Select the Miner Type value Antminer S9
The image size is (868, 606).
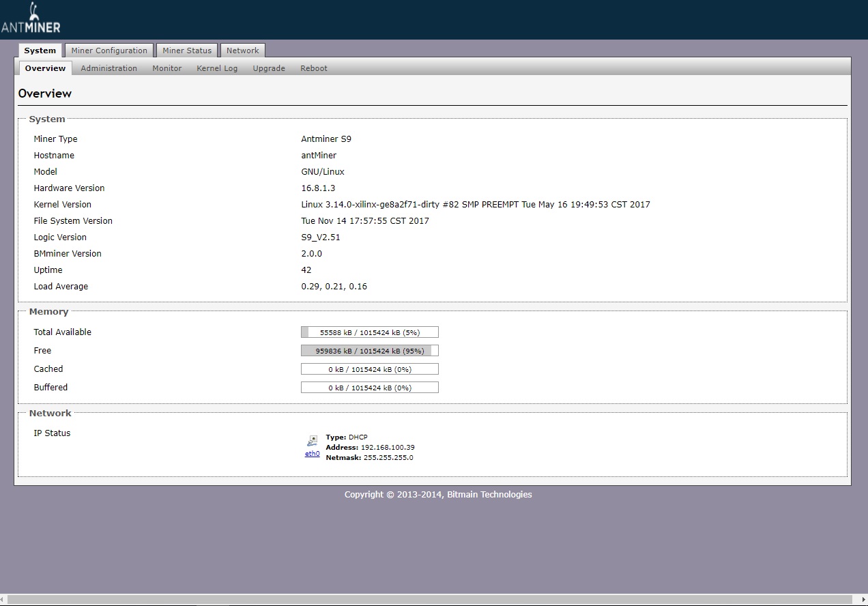[x=326, y=139]
